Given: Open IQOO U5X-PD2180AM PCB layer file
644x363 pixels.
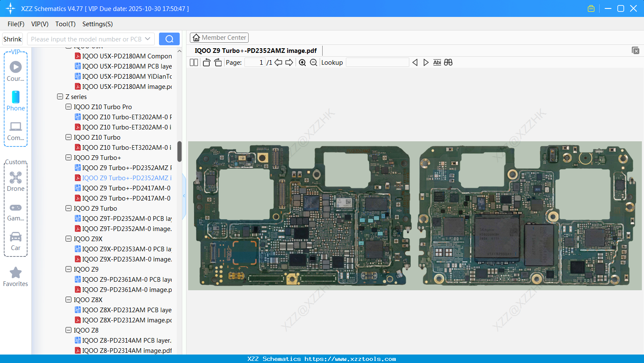Looking at the screenshot, I should tap(123, 66).
